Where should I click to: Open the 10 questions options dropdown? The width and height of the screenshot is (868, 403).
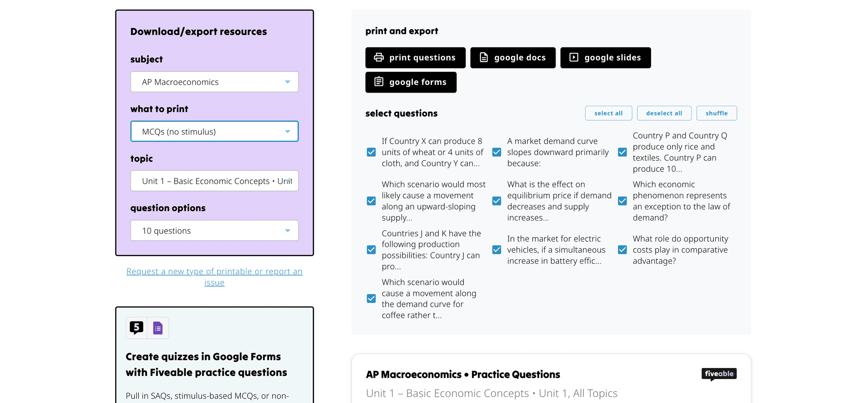[288, 230]
